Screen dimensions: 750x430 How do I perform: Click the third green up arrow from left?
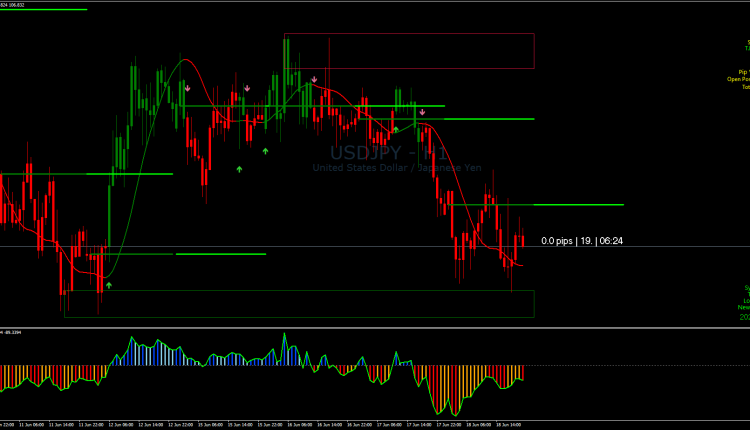(265, 150)
